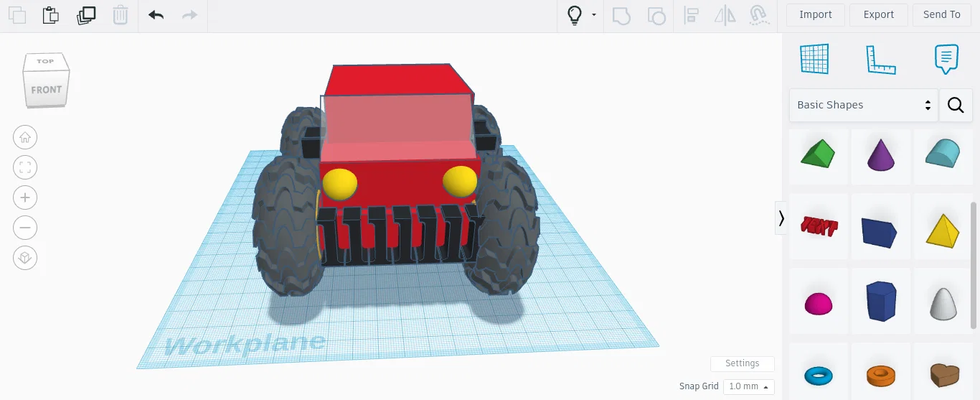Select the teal Round Roof shape
Image resolution: width=980 pixels, height=400 pixels.
pos(943,154)
